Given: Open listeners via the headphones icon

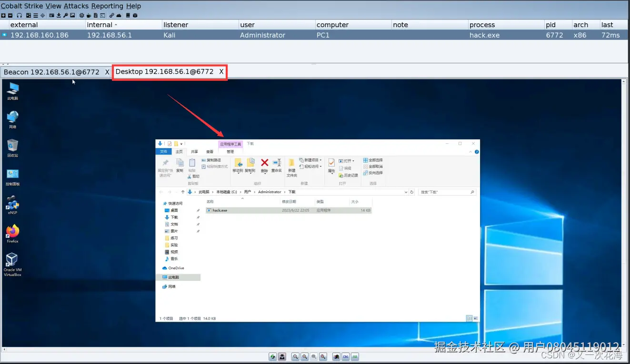Looking at the screenshot, I should (x=20, y=15).
